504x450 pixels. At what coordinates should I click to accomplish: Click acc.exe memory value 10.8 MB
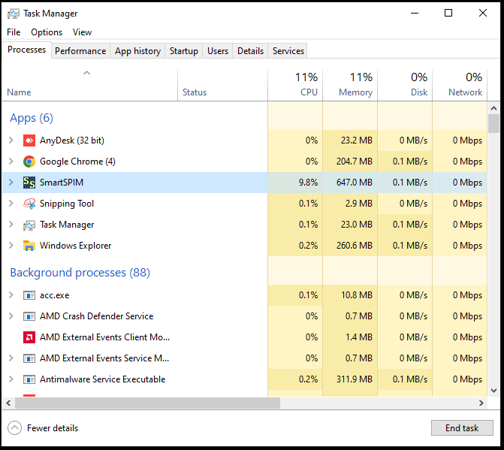(x=356, y=295)
